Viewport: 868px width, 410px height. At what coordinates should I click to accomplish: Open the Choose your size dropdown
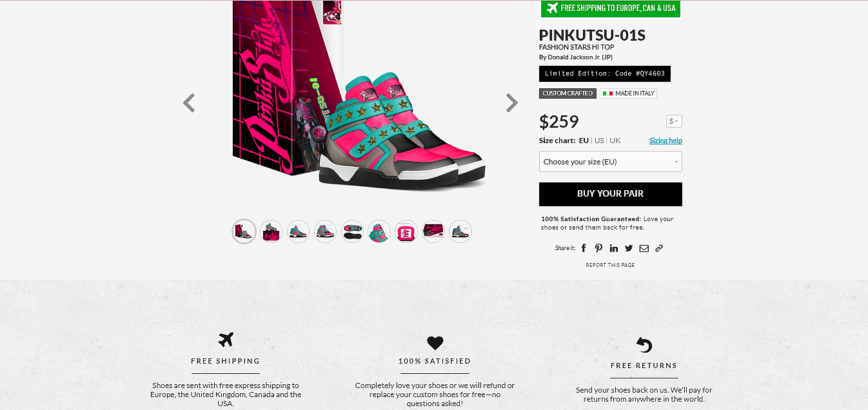tap(610, 162)
